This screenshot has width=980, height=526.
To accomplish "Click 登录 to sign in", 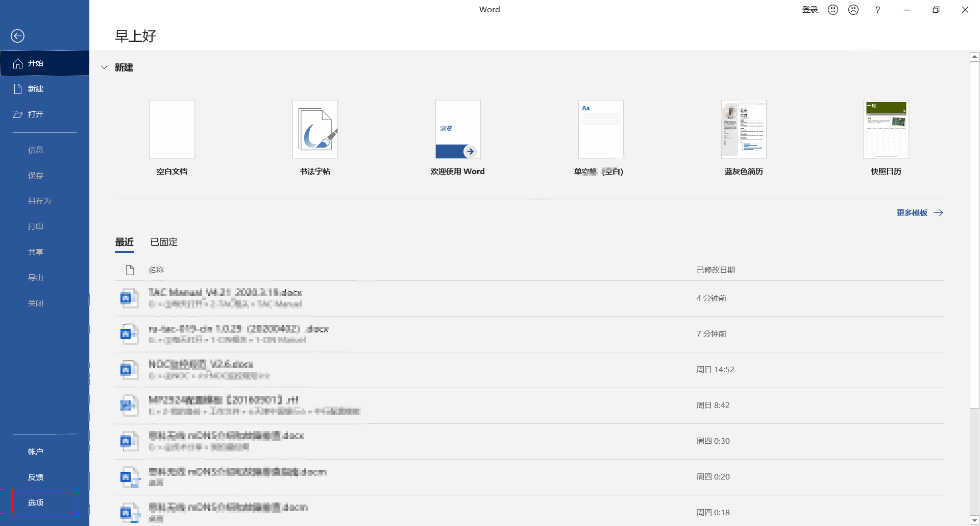I will click(x=810, y=10).
